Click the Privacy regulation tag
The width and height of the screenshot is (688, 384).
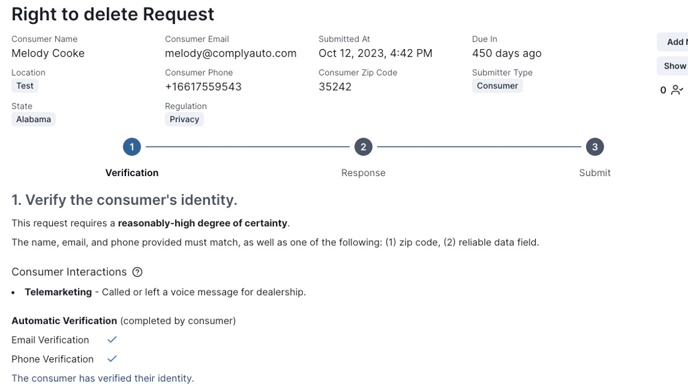(x=184, y=119)
